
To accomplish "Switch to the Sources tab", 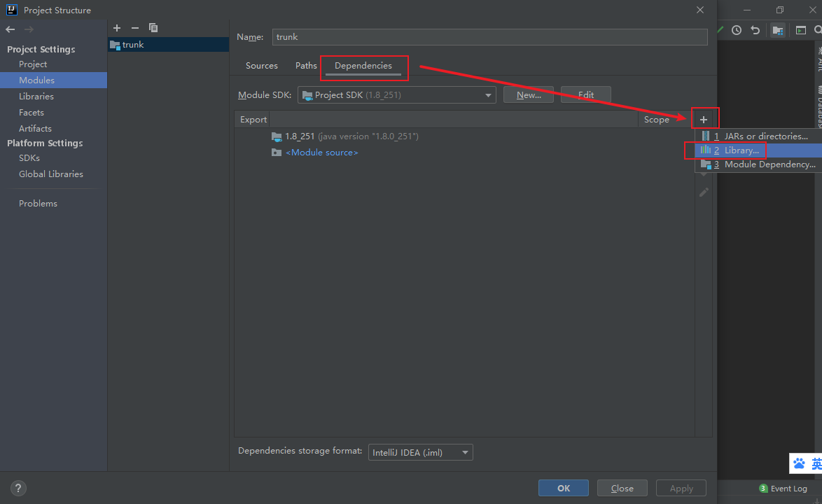I will [262, 66].
